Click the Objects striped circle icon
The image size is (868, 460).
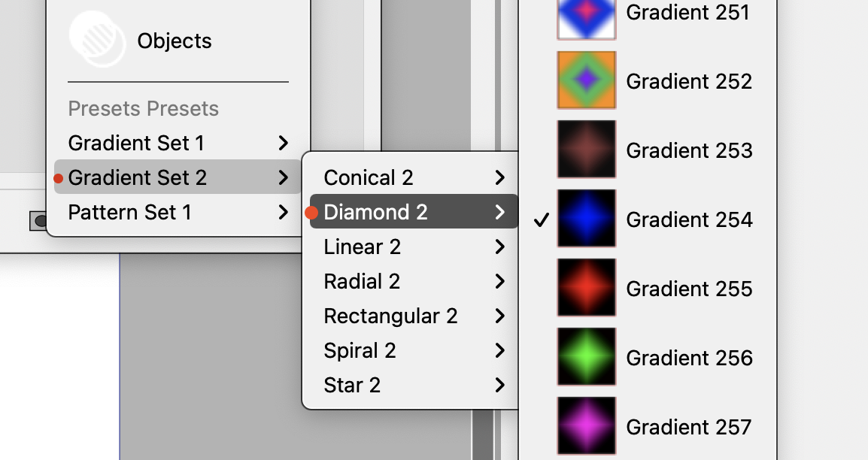pos(98,39)
